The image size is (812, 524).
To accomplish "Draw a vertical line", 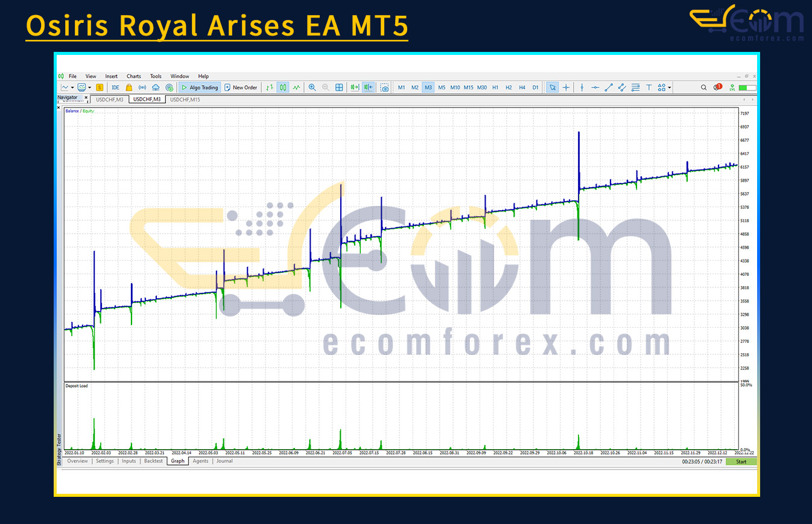I will [x=582, y=88].
